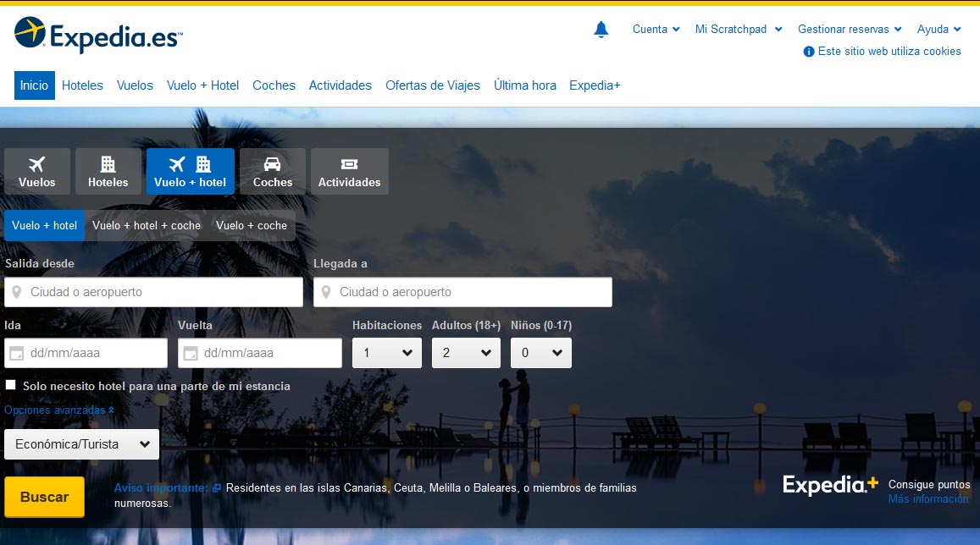Open the Económica/Turista class dropdown

[81, 444]
